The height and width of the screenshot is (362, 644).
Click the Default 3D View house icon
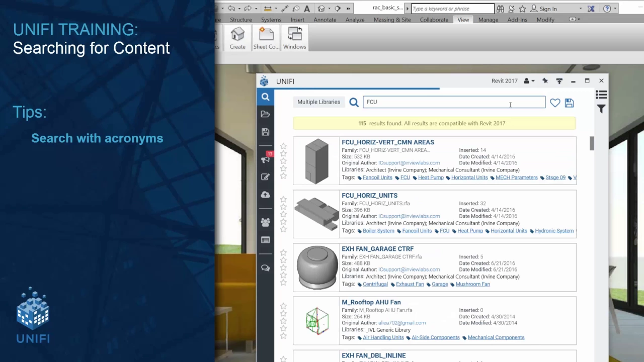coord(321,9)
